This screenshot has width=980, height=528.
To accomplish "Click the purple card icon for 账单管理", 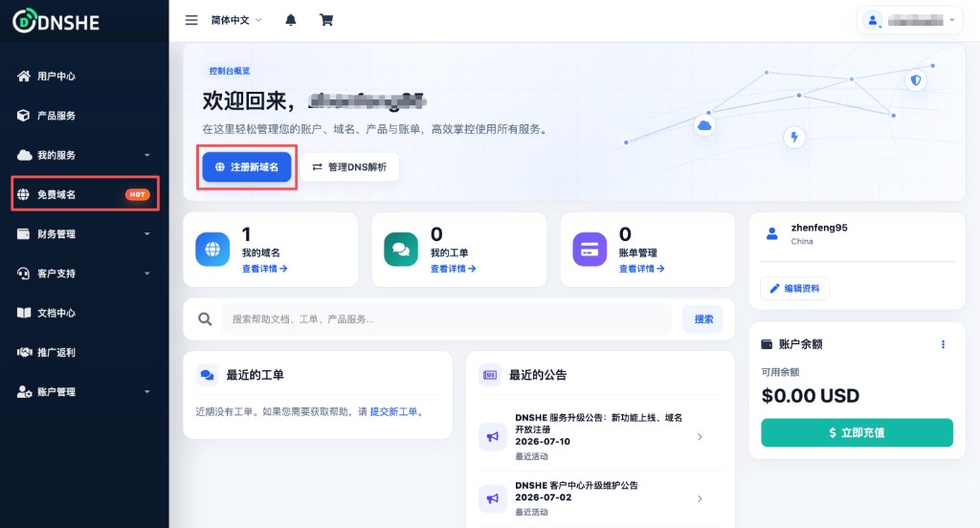I will tap(590, 250).
